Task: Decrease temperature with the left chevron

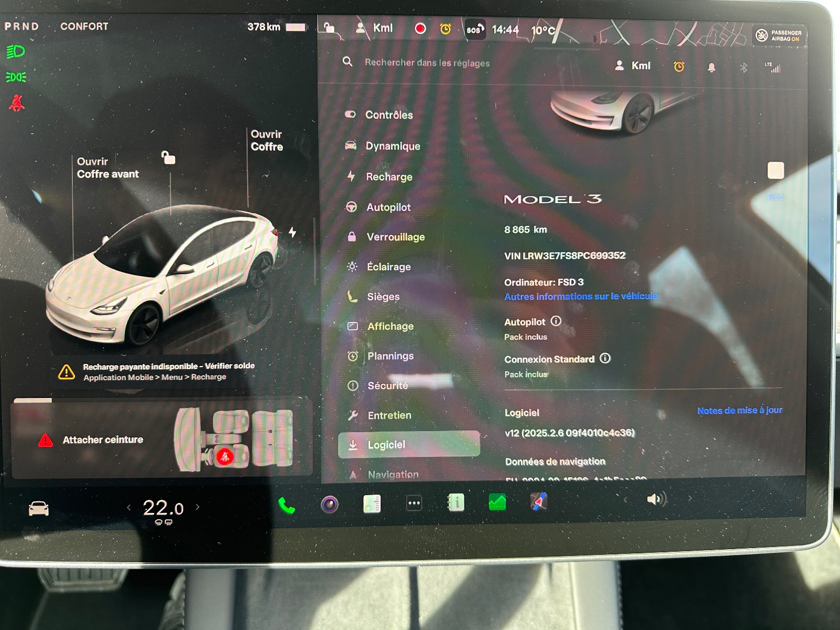Action: (129, 507)
